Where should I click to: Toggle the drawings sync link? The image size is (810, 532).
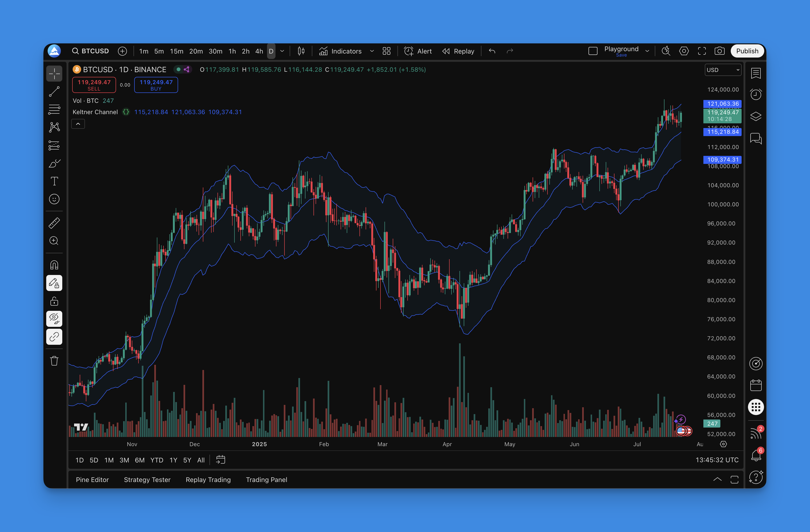click(x=54, y=337)
